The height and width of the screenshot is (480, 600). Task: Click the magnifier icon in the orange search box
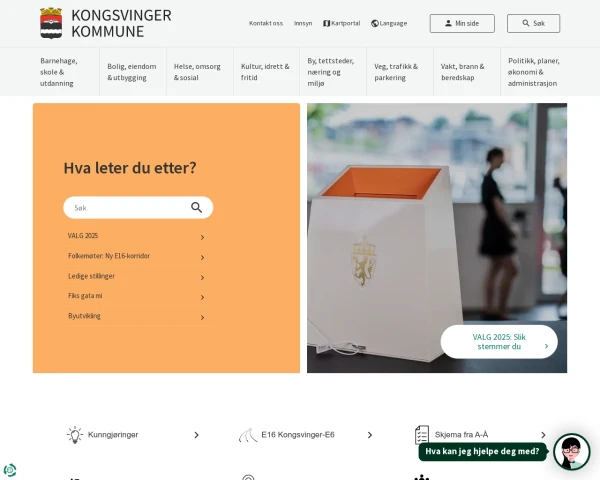click(x=196, y=207)
